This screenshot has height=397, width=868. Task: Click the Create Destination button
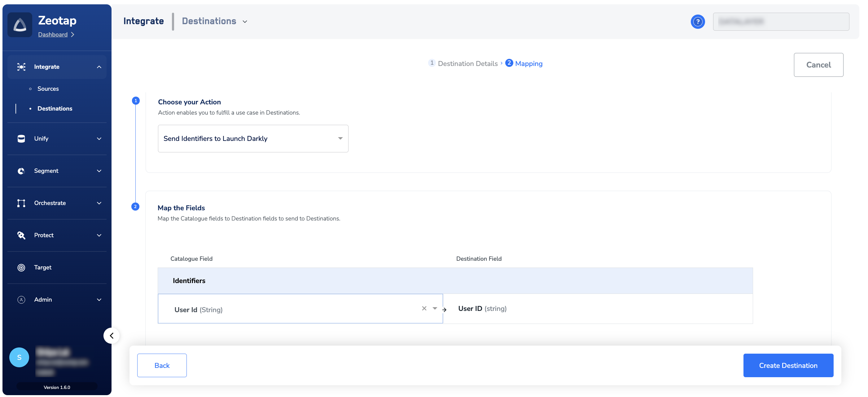pos(788,365)
